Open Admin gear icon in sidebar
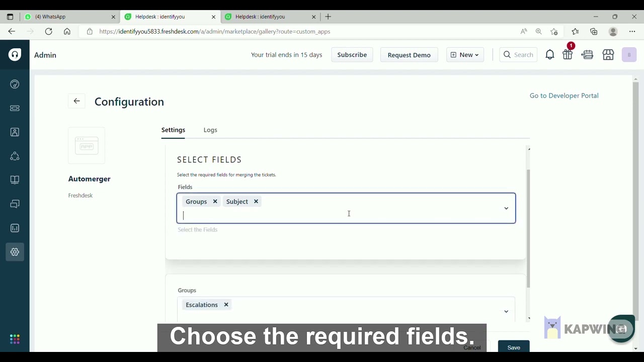The height and width of the screenshot is (362, 644). [15, 252]
